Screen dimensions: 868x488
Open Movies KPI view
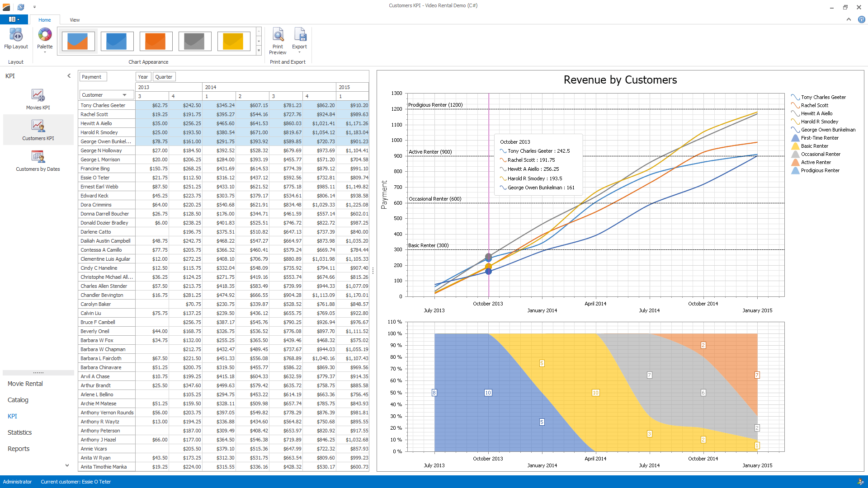(38, 95)
